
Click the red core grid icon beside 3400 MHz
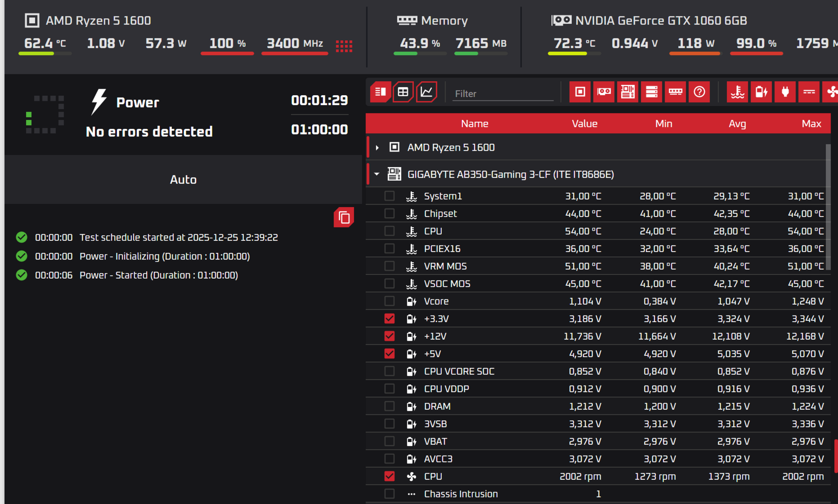click(344, 46)
